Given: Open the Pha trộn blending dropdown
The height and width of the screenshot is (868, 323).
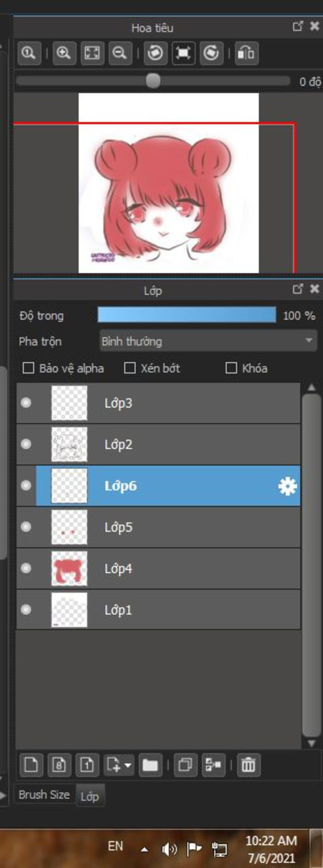Looking at the screenshot, I should [208, 341].
